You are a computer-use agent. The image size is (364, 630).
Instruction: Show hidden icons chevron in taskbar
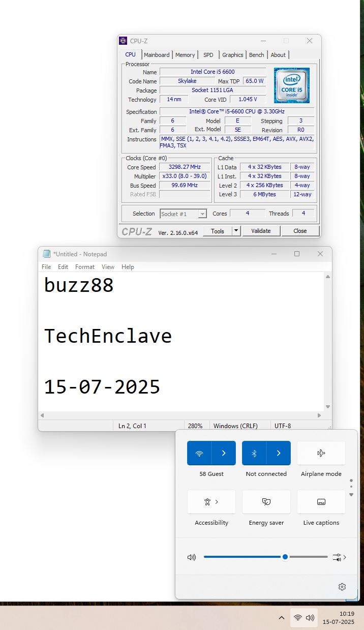pos(281,618)
